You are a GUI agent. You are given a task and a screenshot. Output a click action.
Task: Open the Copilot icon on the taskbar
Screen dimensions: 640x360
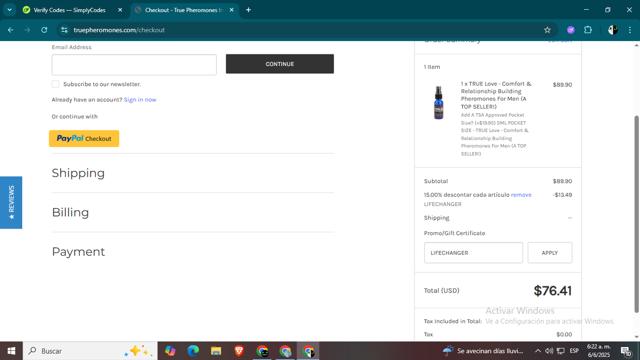tap(170, 351)
